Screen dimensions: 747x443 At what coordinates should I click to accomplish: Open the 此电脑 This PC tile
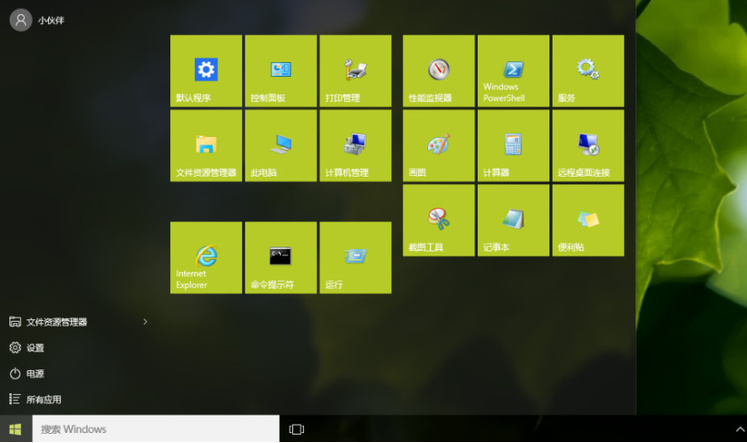(280, 145)
